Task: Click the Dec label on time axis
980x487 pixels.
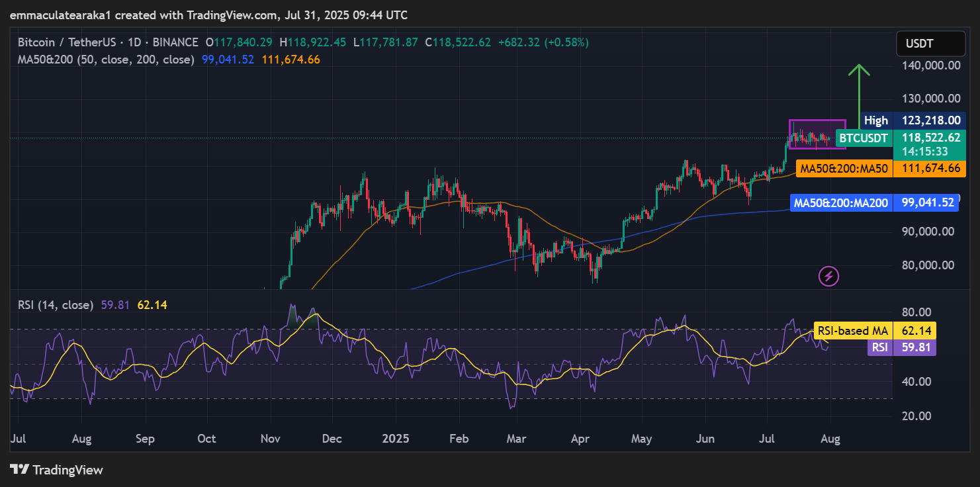Action: point(332,438)
